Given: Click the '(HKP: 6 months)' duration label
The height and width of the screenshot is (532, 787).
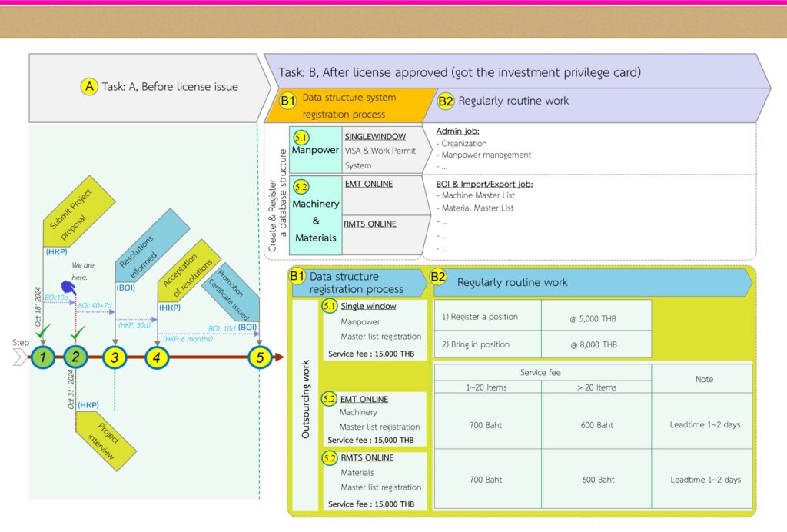Looking at the screenshot, I should click(188, 339).
